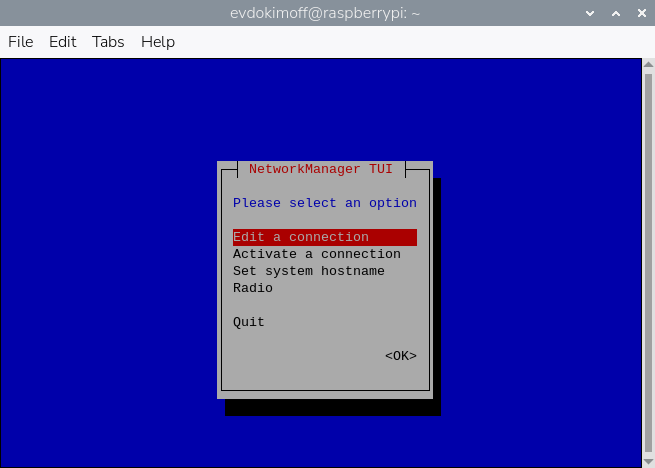Open the Tabs menu
This screenshot has height=468, width=655.
coord(108,41)
